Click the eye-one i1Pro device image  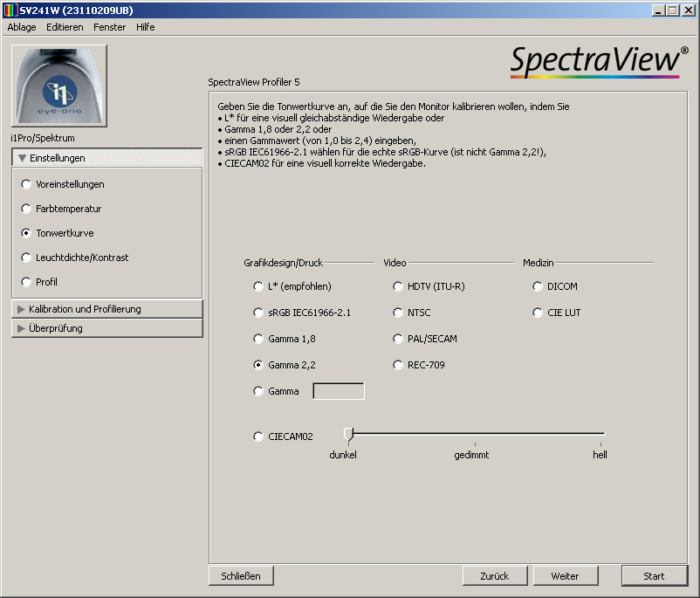[59, 86]
